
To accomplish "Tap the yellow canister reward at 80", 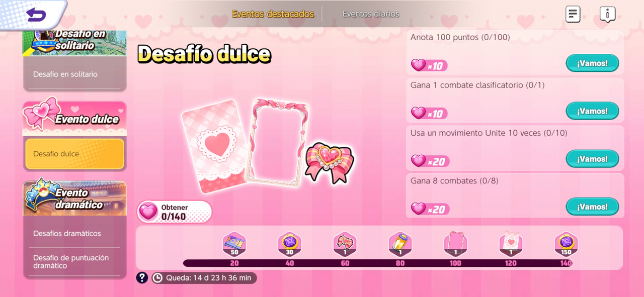I will (x=400, y=245).
